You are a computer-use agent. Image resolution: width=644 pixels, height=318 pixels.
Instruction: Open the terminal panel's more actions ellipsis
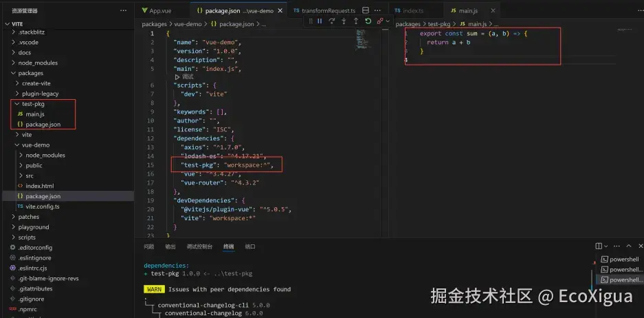(617, 246)
